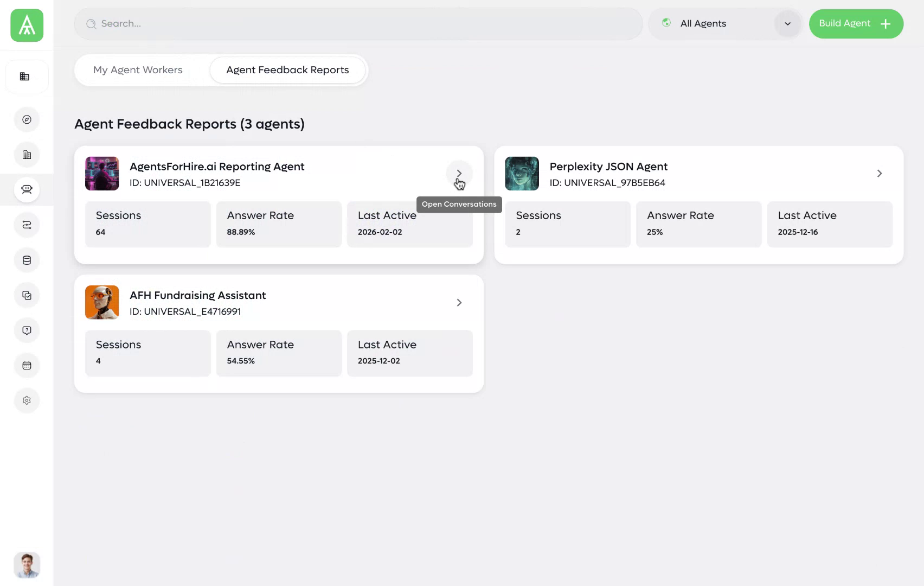Focus the Search input field

point(358,24)
